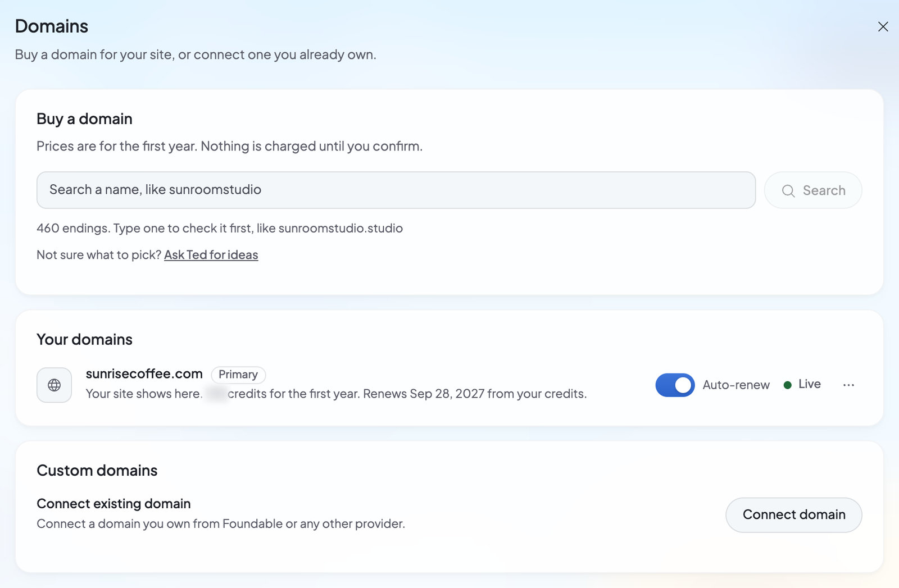Click the Buy a domain heading

click(x=85, y=119)
